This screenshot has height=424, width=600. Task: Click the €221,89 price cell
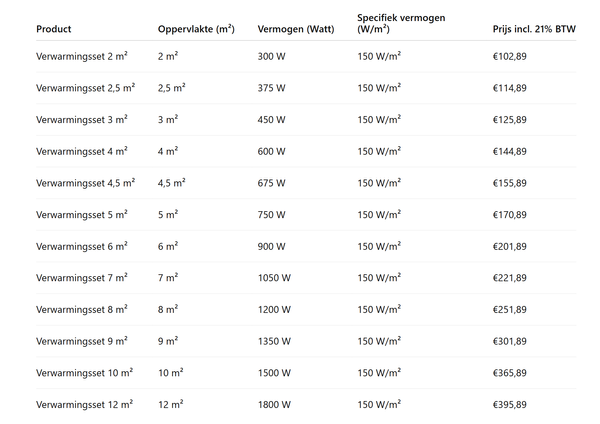click(x=510, y=278)
